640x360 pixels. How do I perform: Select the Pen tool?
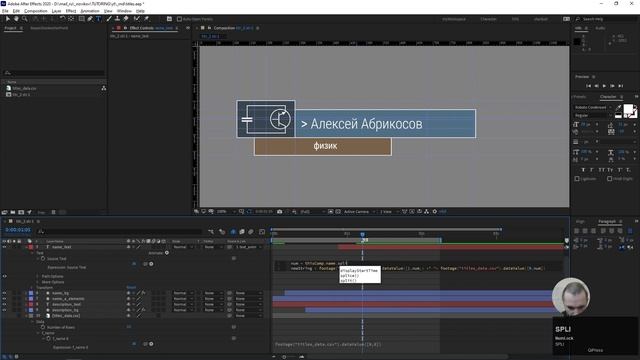[x=90, y=19]
